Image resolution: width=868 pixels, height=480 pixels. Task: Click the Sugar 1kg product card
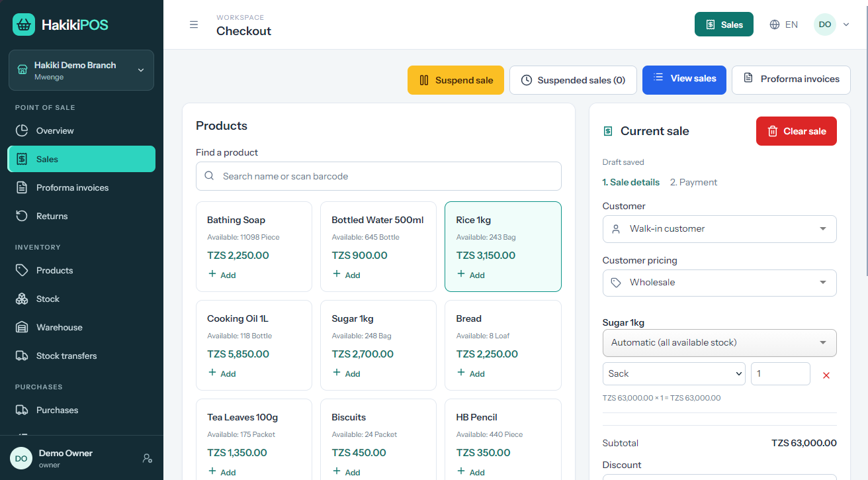[378, 345]
